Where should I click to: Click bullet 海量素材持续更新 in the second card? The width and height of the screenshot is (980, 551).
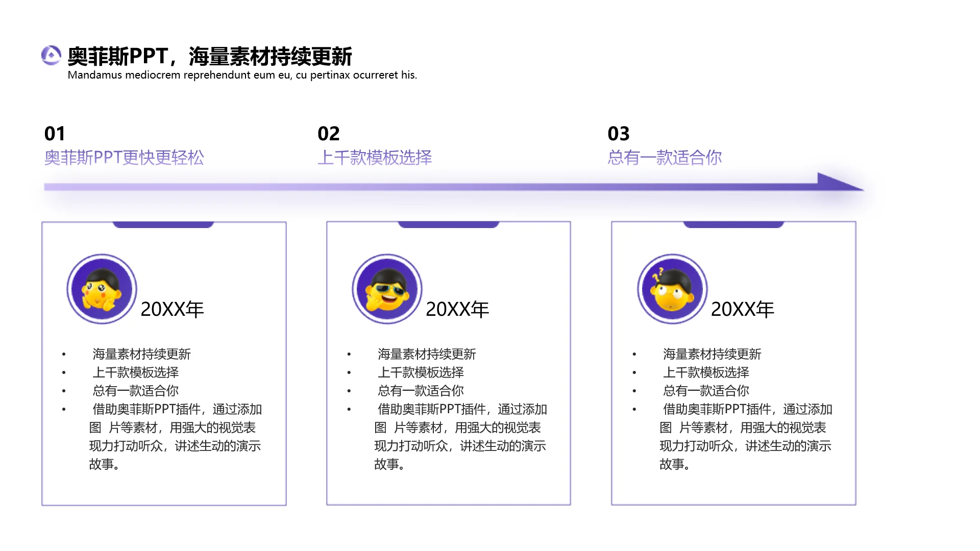(x=427, y=354)
